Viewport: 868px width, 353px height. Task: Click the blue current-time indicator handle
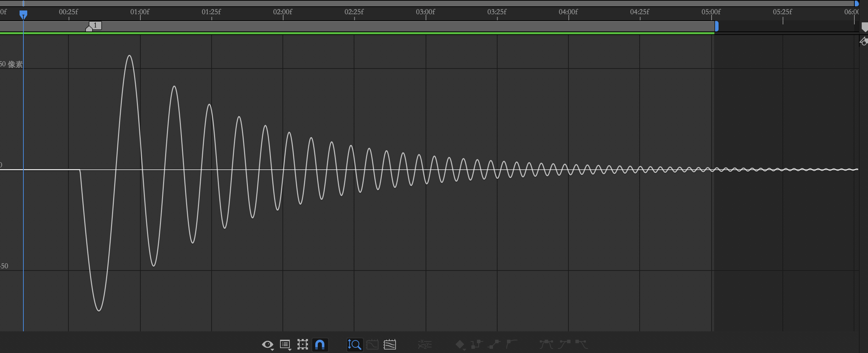(x=23, y=15)
